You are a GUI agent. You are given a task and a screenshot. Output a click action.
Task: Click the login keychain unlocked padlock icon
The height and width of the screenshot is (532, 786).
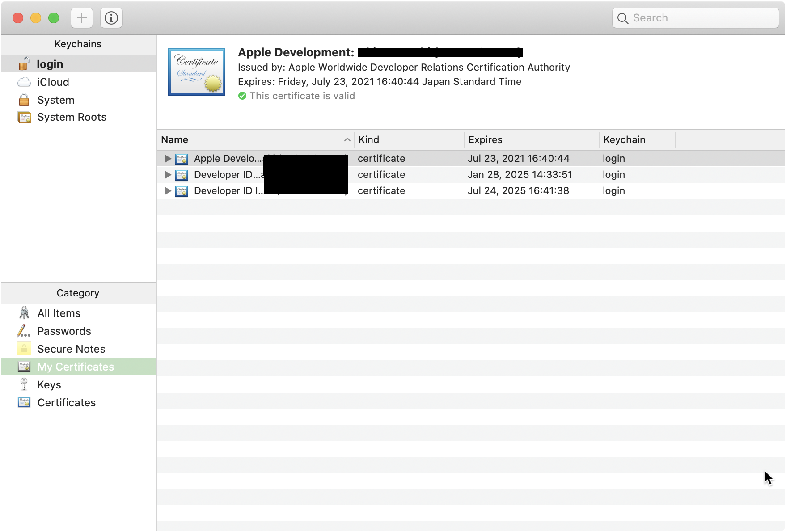24,64
